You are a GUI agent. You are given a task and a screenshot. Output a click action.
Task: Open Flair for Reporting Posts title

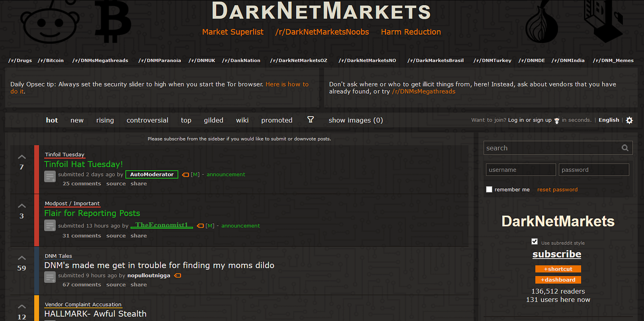(x=92, y=213)
